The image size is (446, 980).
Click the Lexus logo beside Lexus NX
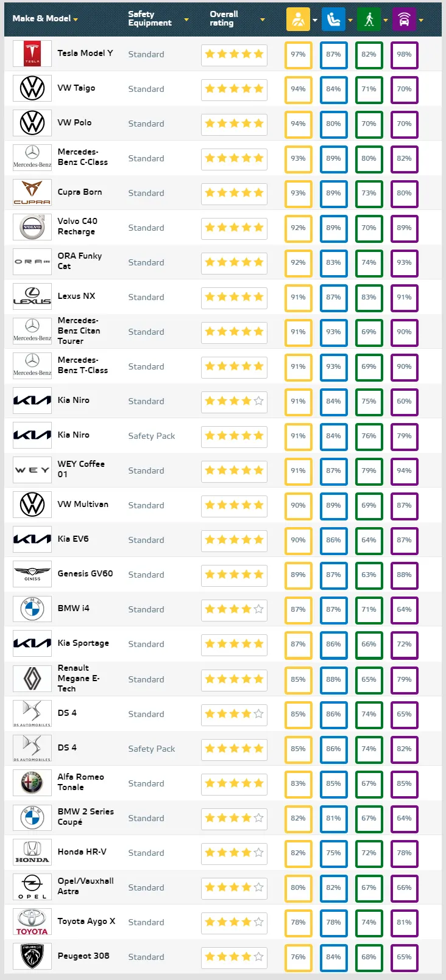point(32,296)
